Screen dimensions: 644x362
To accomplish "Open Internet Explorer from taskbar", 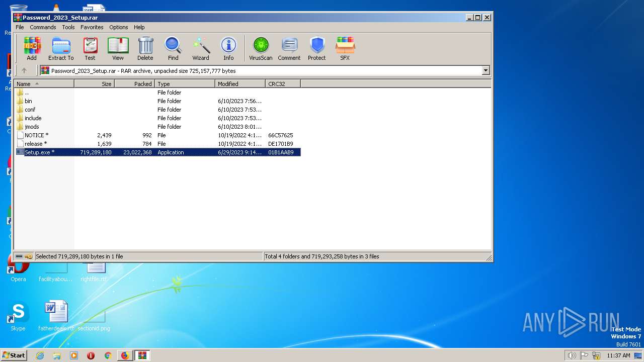I will click(x=40, y=355).
